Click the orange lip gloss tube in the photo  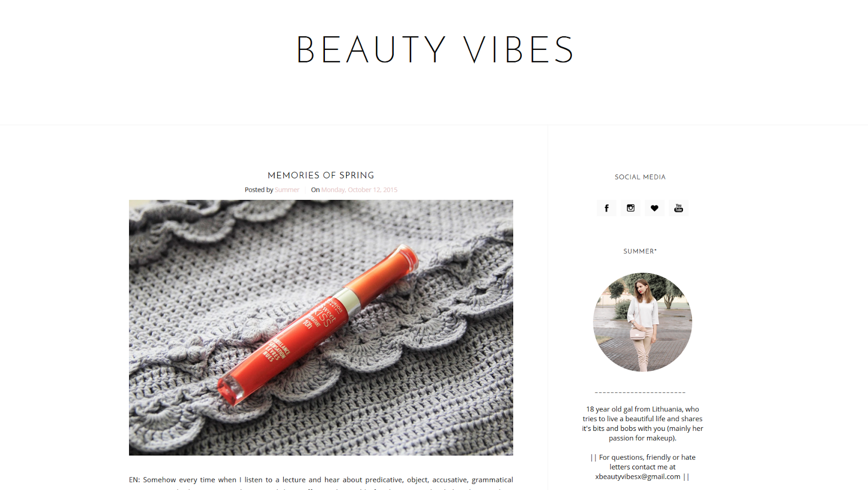[318, 324]
